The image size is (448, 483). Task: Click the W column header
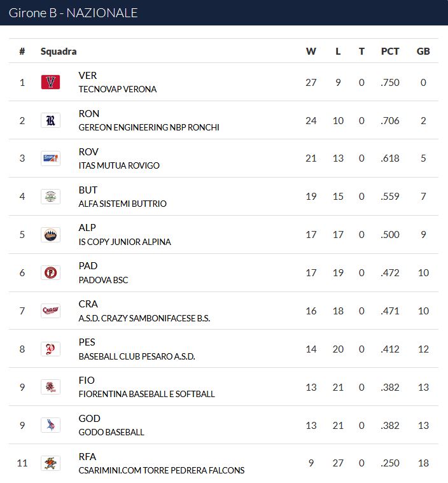(311, 51)
